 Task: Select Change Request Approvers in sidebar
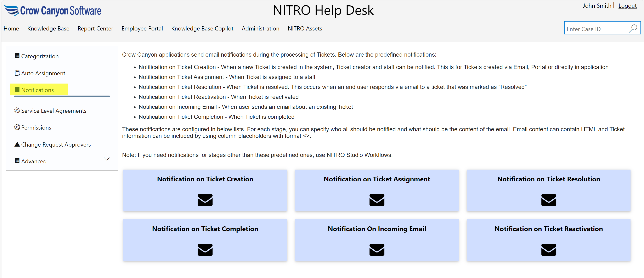point(56,144)
